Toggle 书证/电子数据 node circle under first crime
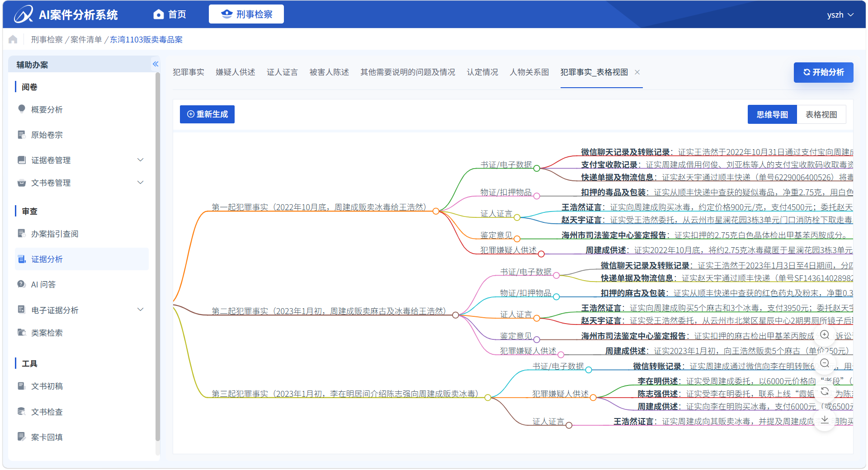Screen dimensions: 868x470 (537, 169)
